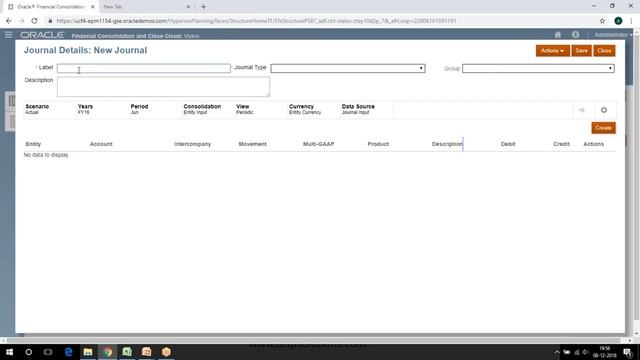Open the Chrome three-dot menu

631,21
